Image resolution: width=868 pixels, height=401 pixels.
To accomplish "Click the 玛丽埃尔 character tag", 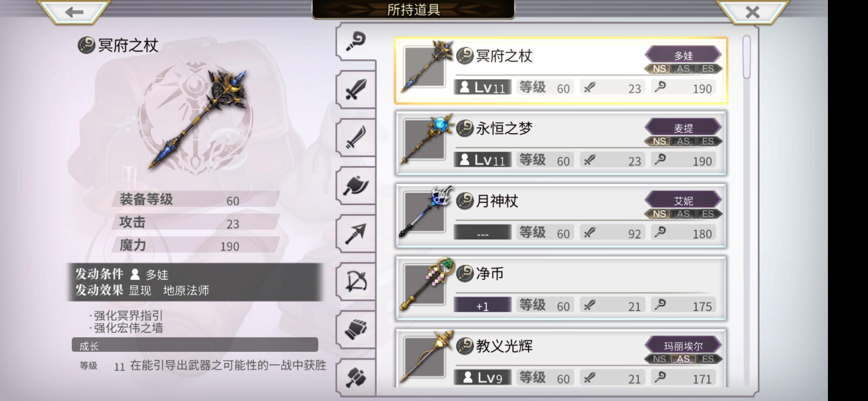I will (683, 346).
